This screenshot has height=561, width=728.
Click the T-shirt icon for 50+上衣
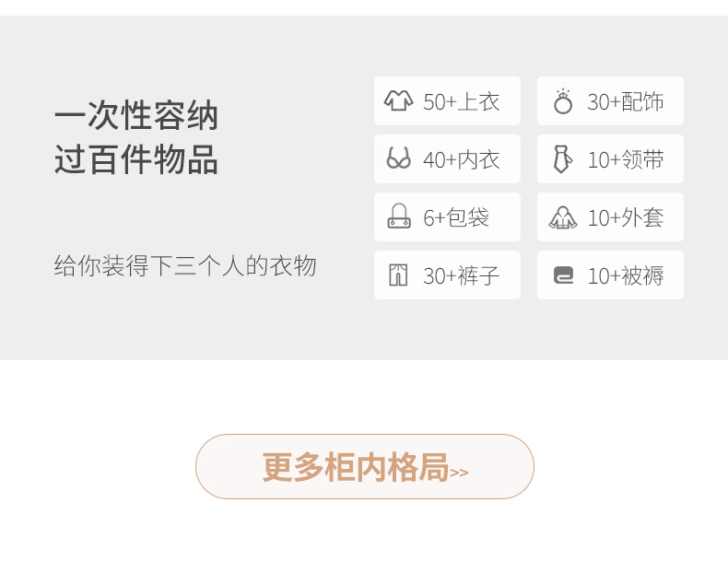pos(398,100)
